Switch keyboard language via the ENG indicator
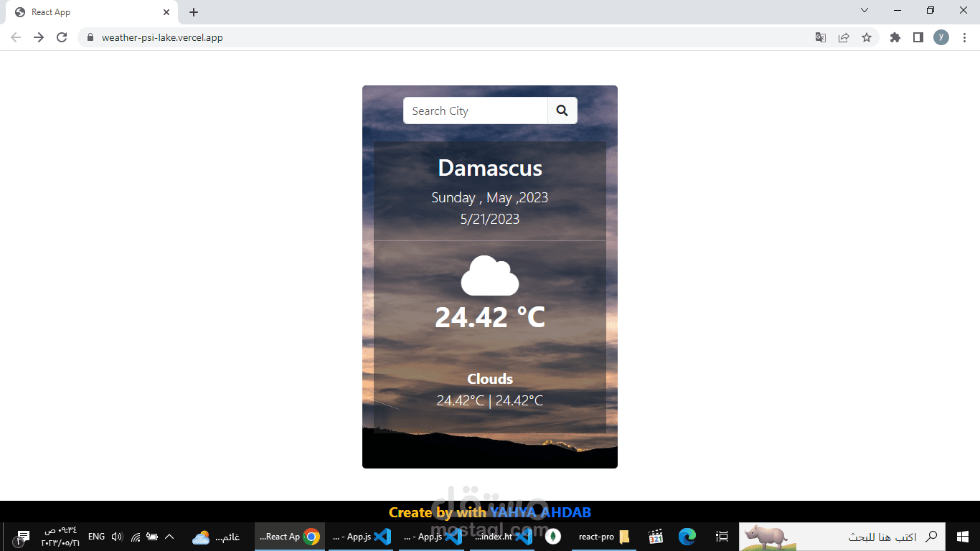Image resolution: width=980 pixels, height=551 pixels. pyautogui.click(x=96, y=536)
